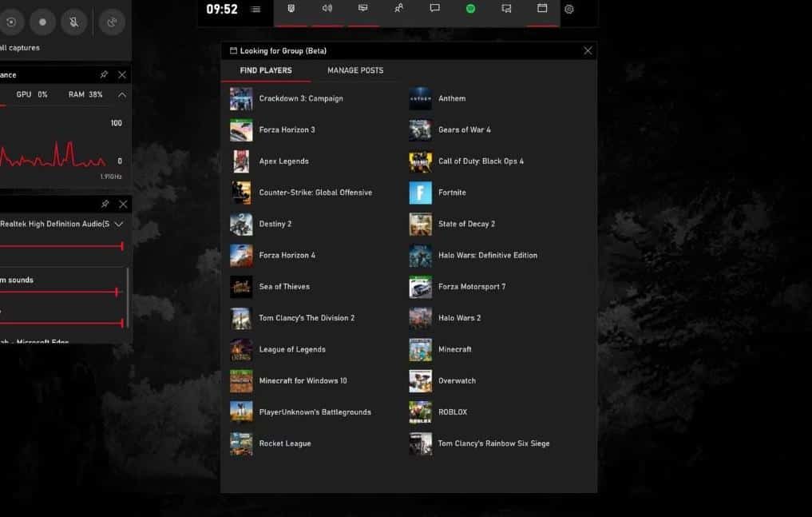The image size is (812, 517).
Task: Close the Looking for Group window
Action: [588, 51]
